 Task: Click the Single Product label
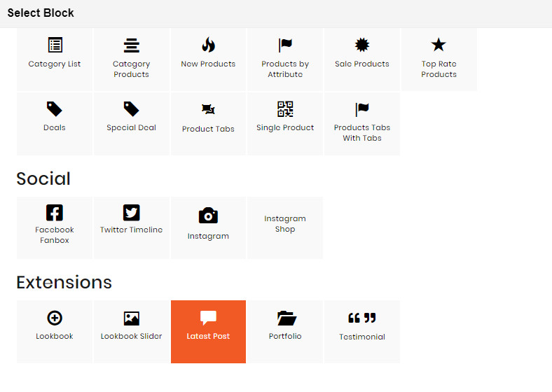point(285,127)
